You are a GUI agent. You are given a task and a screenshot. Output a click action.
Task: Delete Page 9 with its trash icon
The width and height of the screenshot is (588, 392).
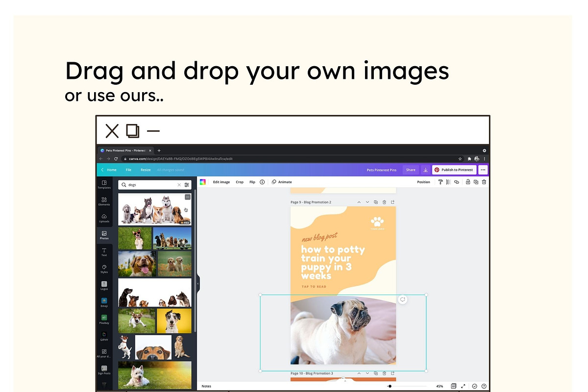384,202
